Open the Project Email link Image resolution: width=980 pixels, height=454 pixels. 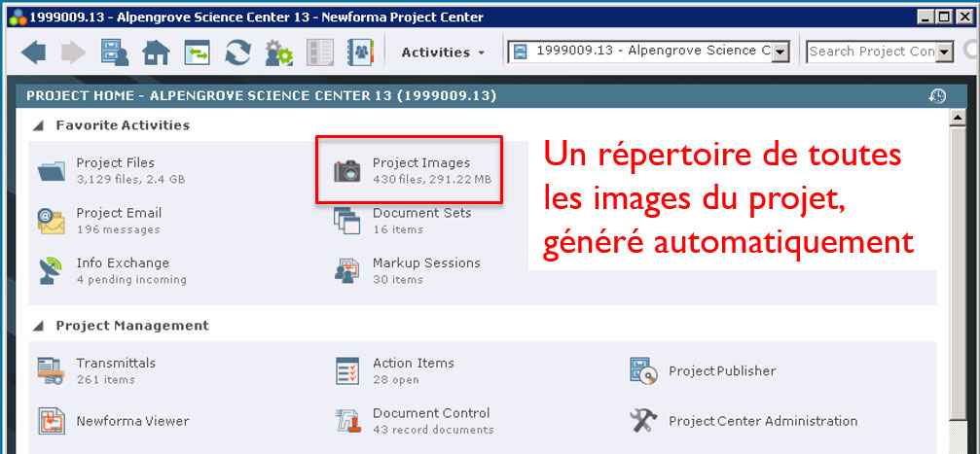[x=119, y=213]
